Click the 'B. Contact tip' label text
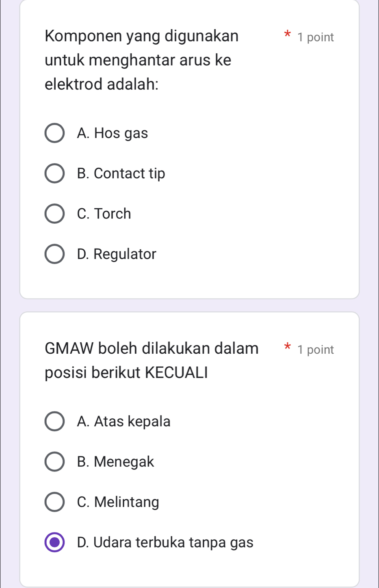This screenshot has width=379, height=588. 121,174
